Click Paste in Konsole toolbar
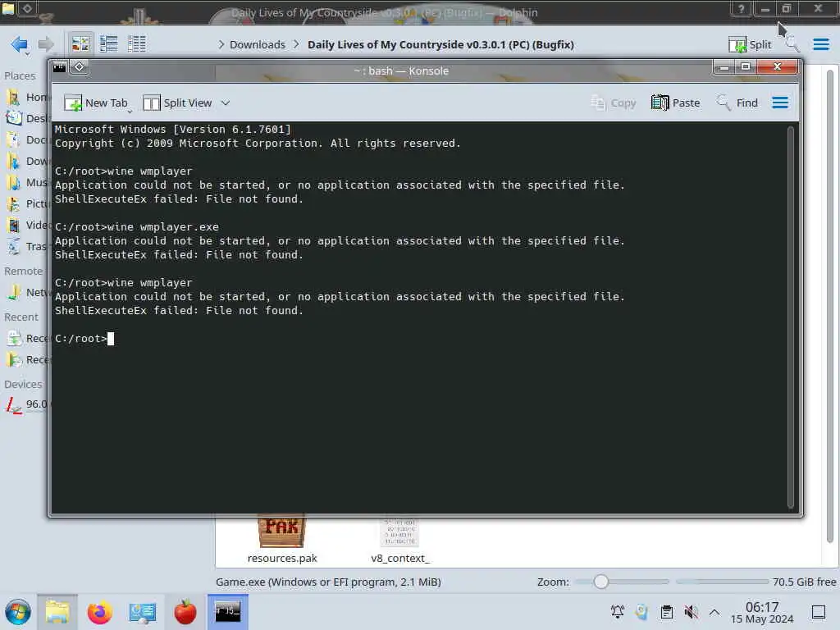This screenshot has height=630, width=840. [676, 103]
